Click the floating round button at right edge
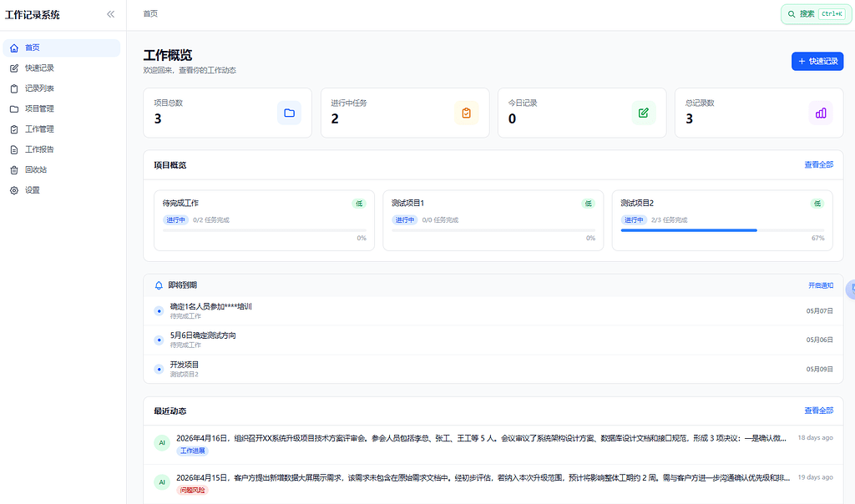Image resolution: width=855 pixels, height=504 pixels. 851,290
